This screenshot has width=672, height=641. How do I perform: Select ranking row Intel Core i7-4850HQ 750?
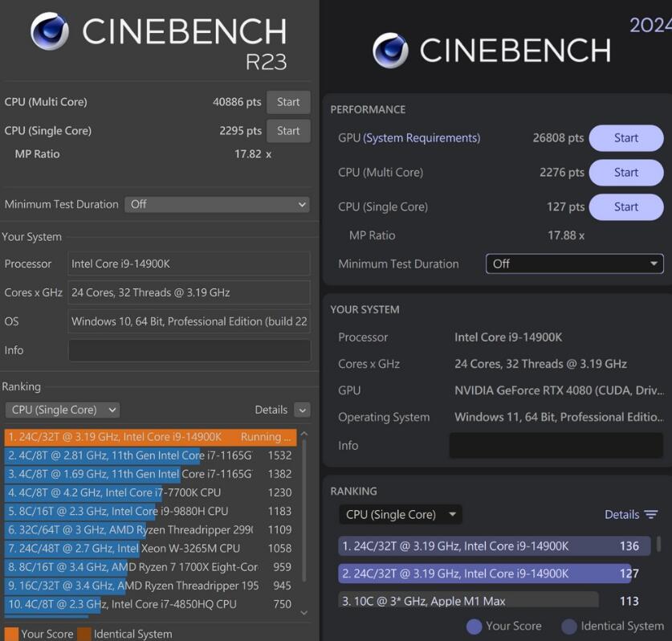coord(150,604)
